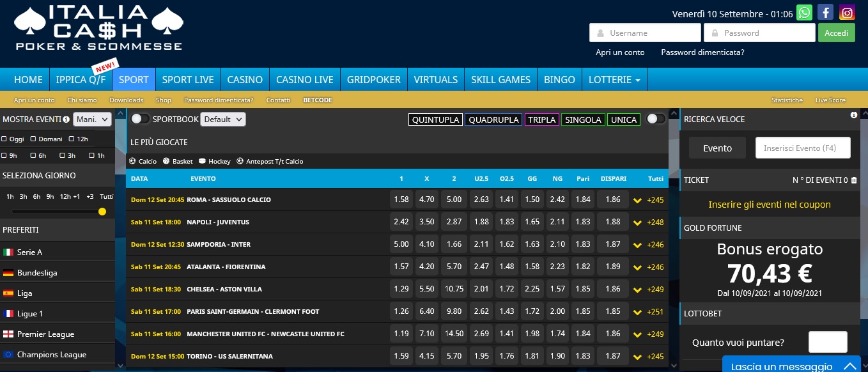Select the SINGOLA bet type
This screenshot has width=868, height=372.
(583, 120)
